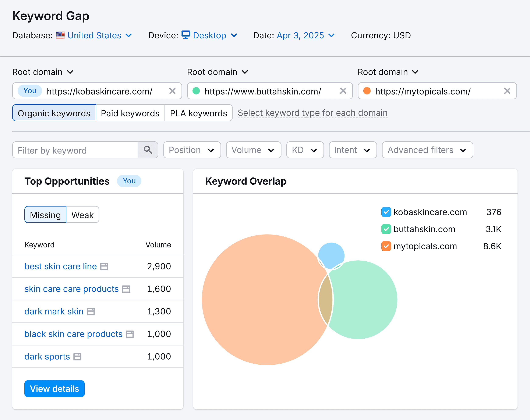Expand the Root domain dropdown above kobaskincare

[43, 72]
